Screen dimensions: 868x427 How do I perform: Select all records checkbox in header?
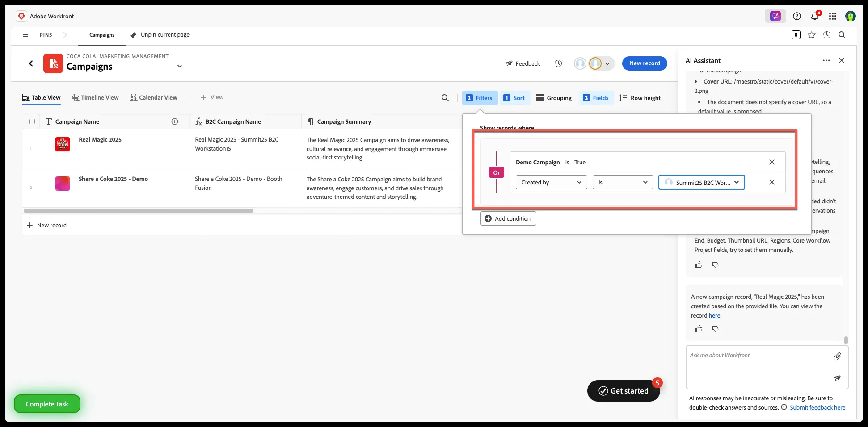point(32,121)
